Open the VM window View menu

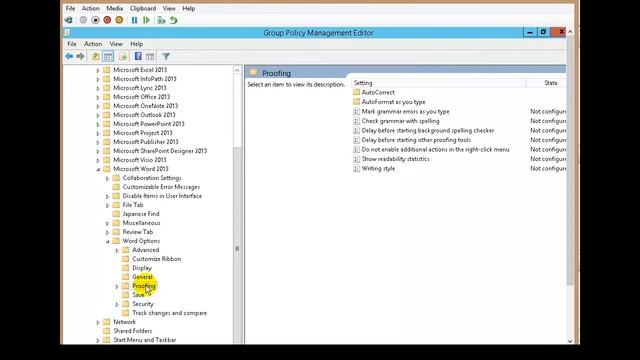(x=169, y=8)
